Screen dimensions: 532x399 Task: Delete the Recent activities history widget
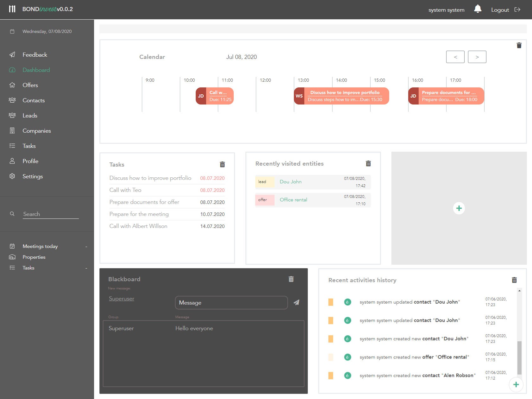[x=514, y=280]
